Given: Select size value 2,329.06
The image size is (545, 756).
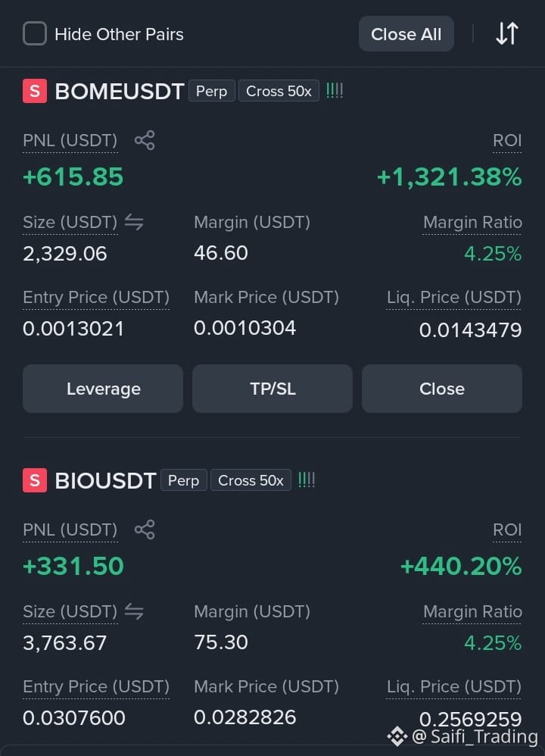Looking at the screenshot, I should [x=64, y=254].
